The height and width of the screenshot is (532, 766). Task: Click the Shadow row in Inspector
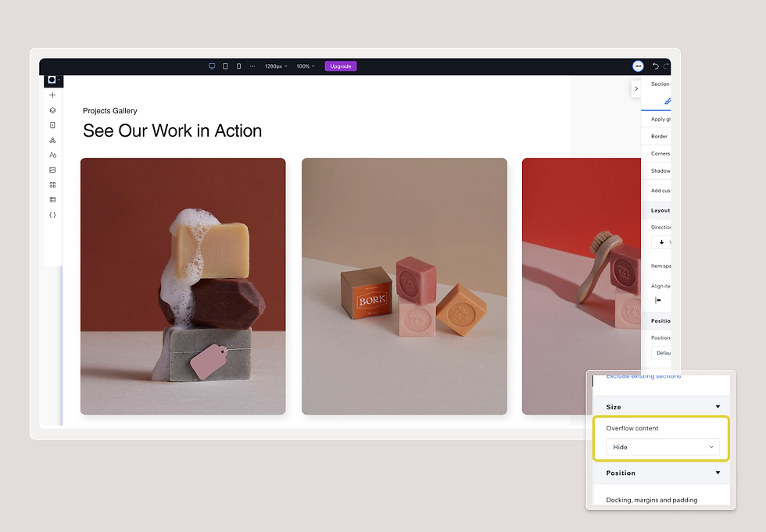click(x=656, y=171)
